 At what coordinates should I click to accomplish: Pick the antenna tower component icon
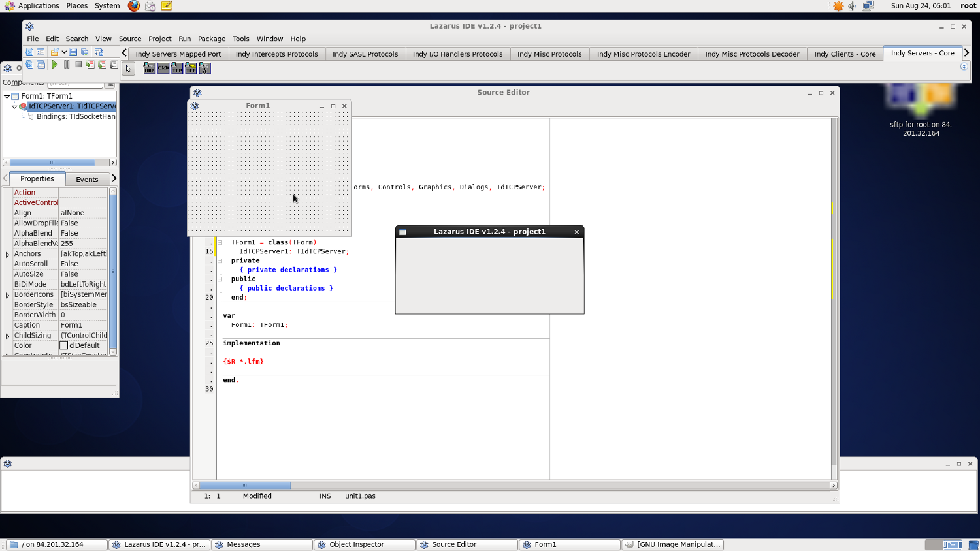[204, 69]
